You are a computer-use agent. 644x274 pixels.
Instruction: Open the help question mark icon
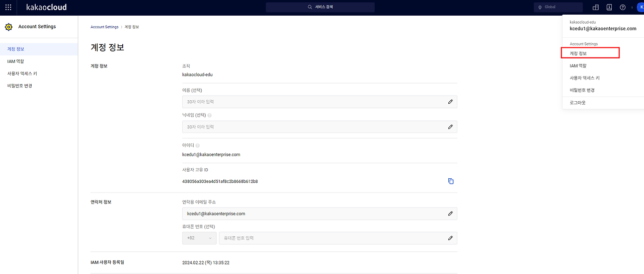pos(622,8)
